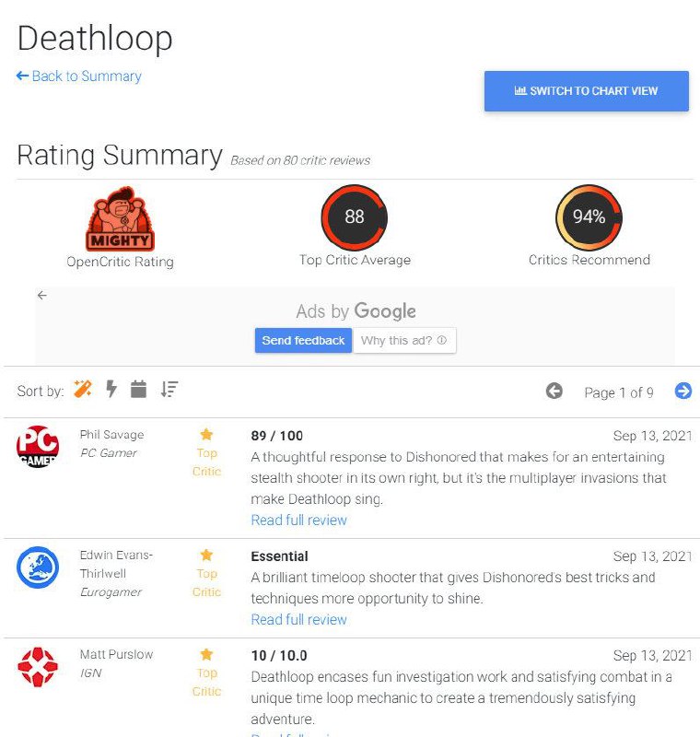This screenshot has width=700, height=737.
Task: Click the ad back arrow icon
Action: pyautogui.click(x=42, y=295)
